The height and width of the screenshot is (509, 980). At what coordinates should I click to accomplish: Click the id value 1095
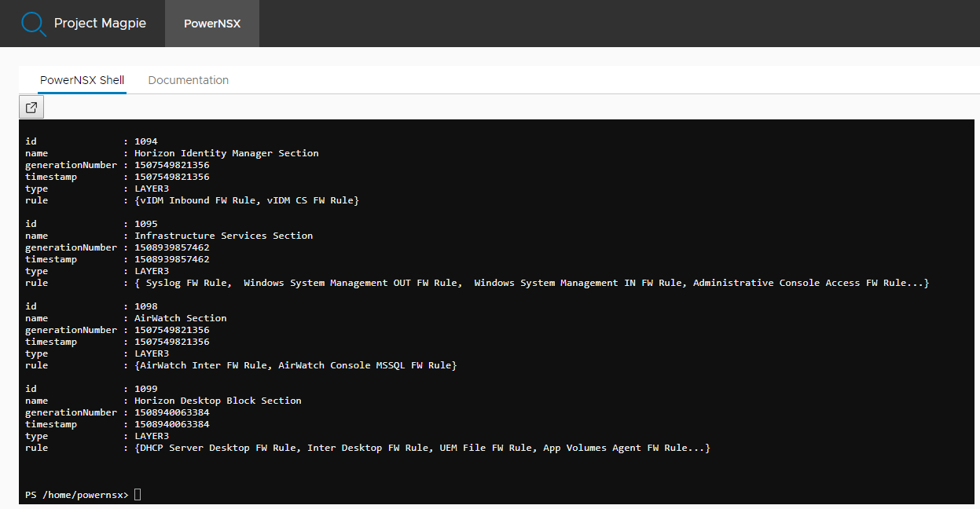tap(146, 224)
